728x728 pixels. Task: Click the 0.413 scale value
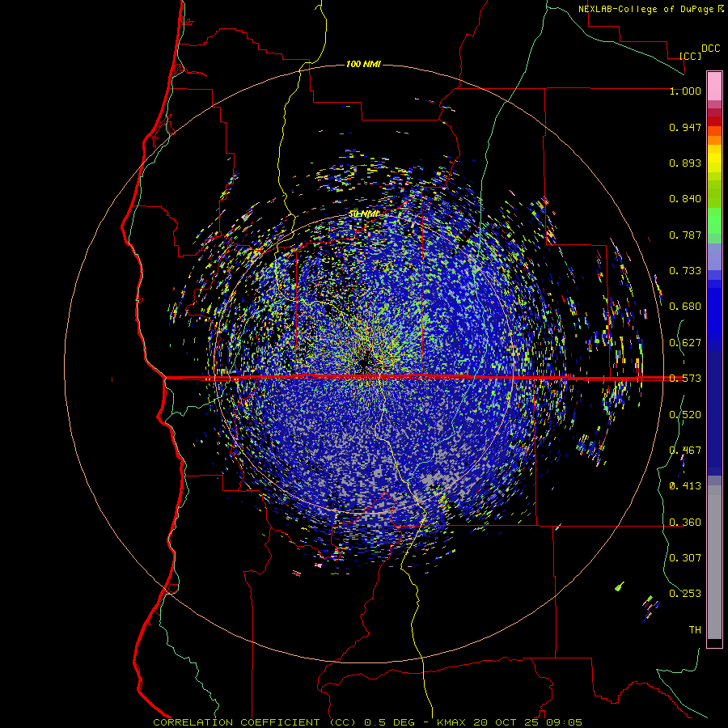tap(685, 486)
